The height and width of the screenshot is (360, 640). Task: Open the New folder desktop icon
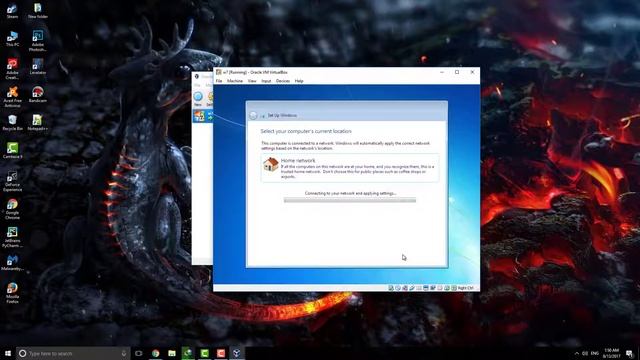[x=38, y=11]
